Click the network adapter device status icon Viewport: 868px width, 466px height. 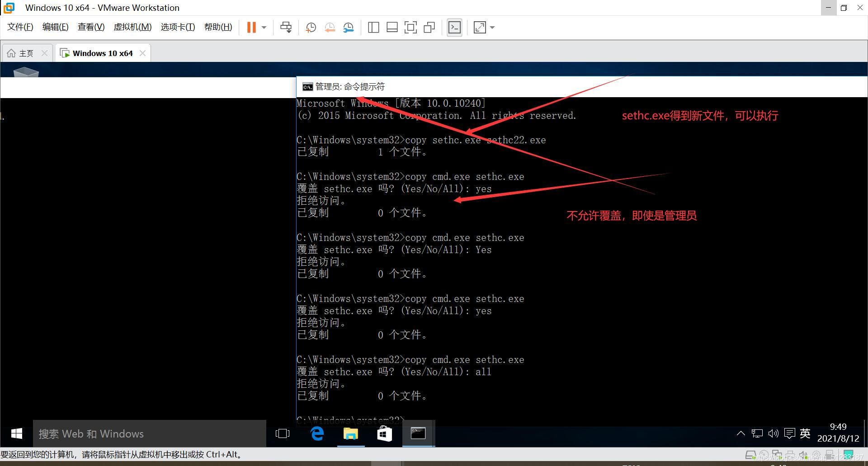[x=777, y=455]
